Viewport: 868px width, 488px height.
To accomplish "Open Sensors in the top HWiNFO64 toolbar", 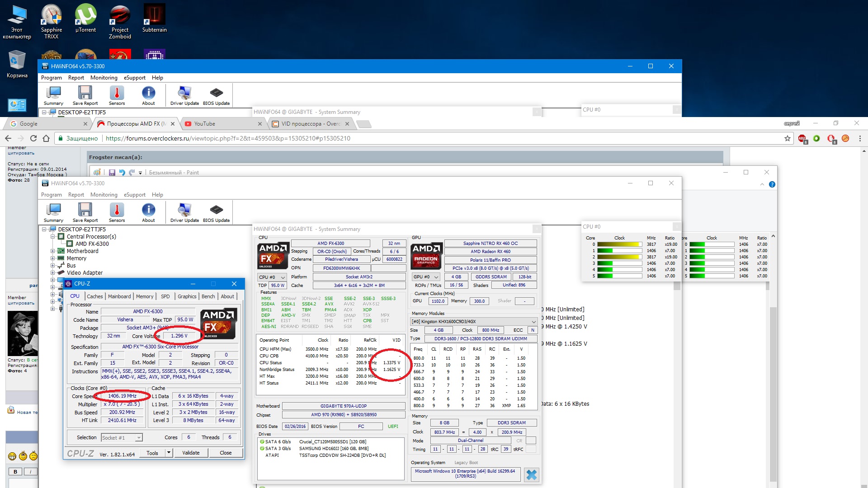I will (x=117, y=95).
